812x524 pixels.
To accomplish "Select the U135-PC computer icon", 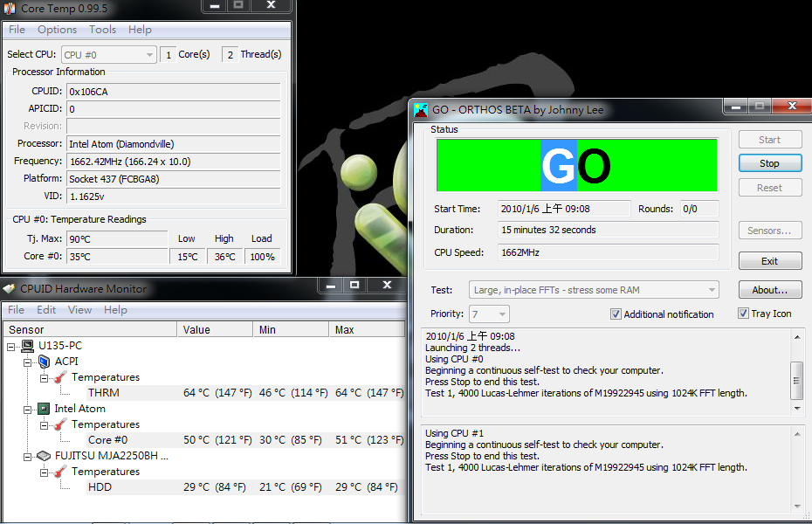I will (28, 346).
